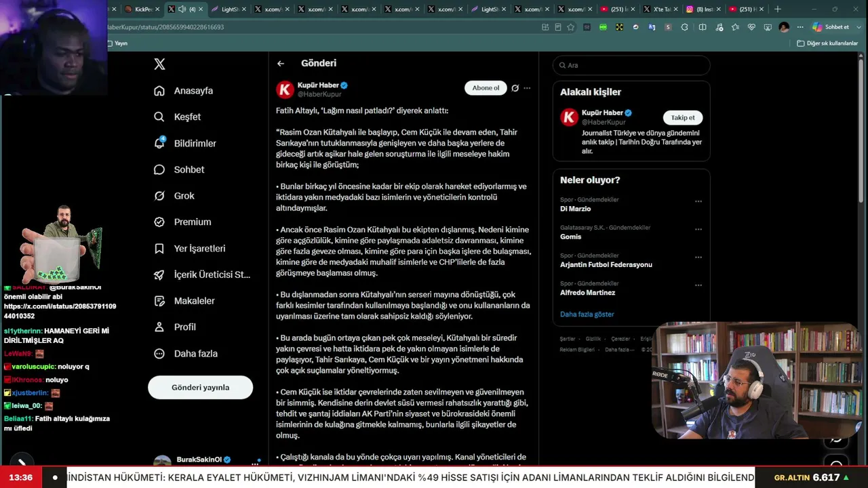Image resolution: width=868 pixels, height=488 pixels.
Task: Open Keşfet explore page
Action: coord(178,117)
